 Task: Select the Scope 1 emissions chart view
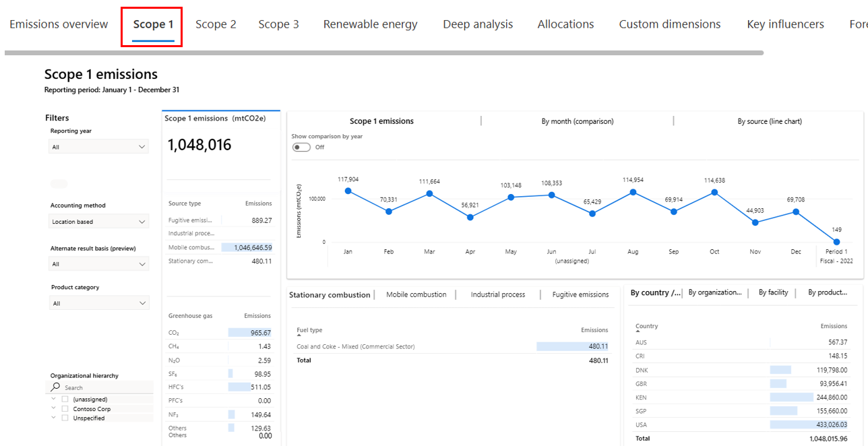pos(381,121)
